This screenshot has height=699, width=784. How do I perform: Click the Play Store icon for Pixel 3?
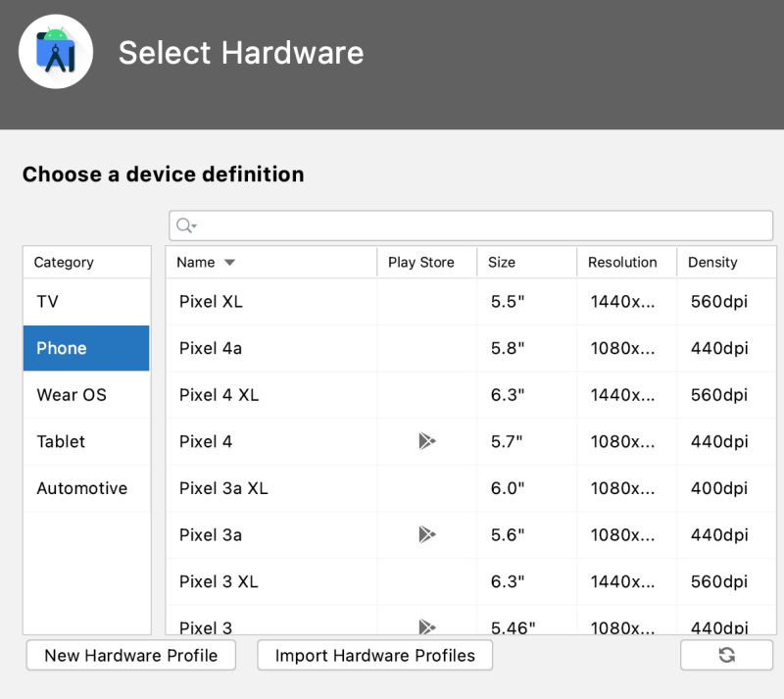(x=425, y=627)
